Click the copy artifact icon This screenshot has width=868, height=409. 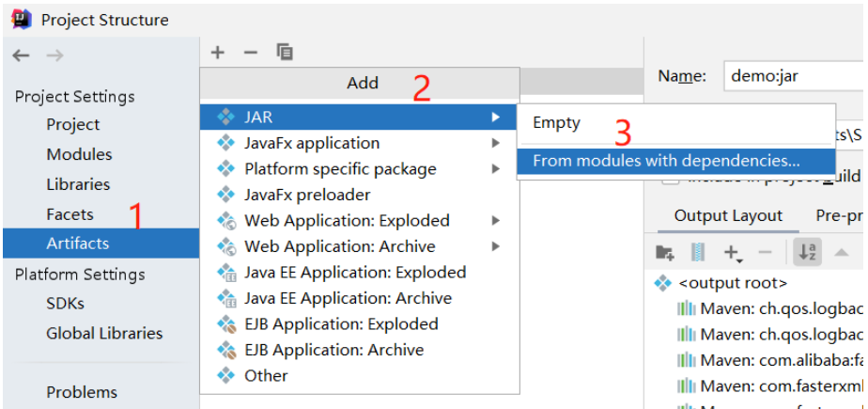click(x=285, y=53)
